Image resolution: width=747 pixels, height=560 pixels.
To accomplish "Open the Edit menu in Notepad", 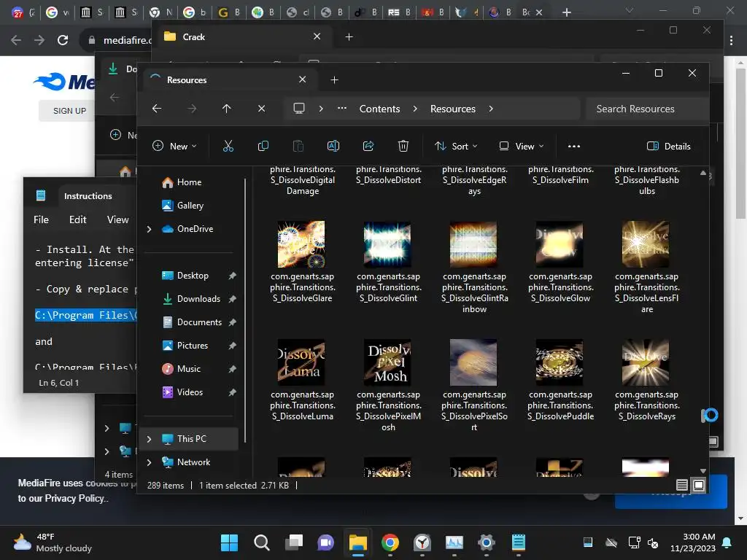I will 78,219.
